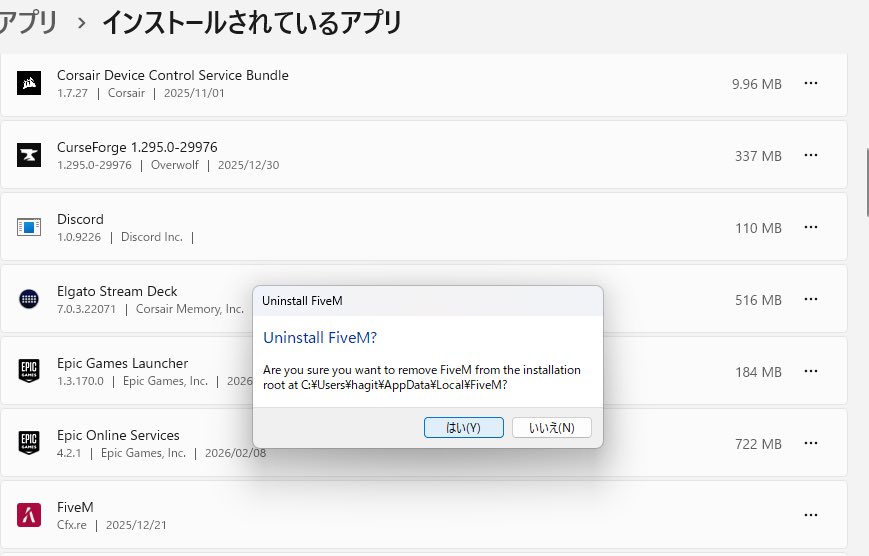The width and height of the screenshot is (869, 556).
Task: Click the 722 MB size value
Action: point(758,445)
